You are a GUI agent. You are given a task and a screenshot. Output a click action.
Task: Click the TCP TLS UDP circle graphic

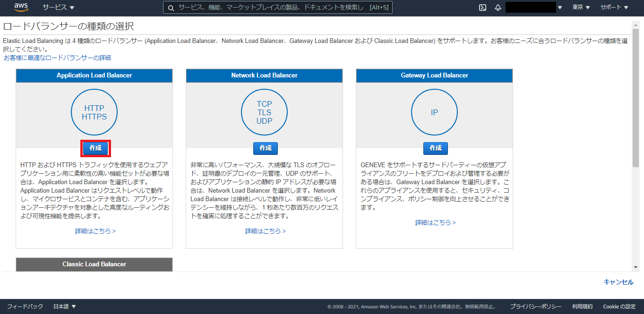pos(264,112)
